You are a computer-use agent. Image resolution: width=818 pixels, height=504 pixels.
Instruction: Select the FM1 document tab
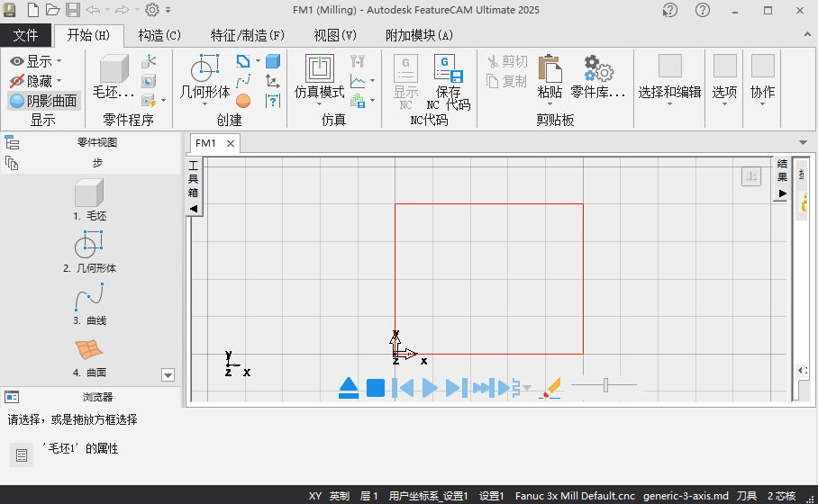205,143
